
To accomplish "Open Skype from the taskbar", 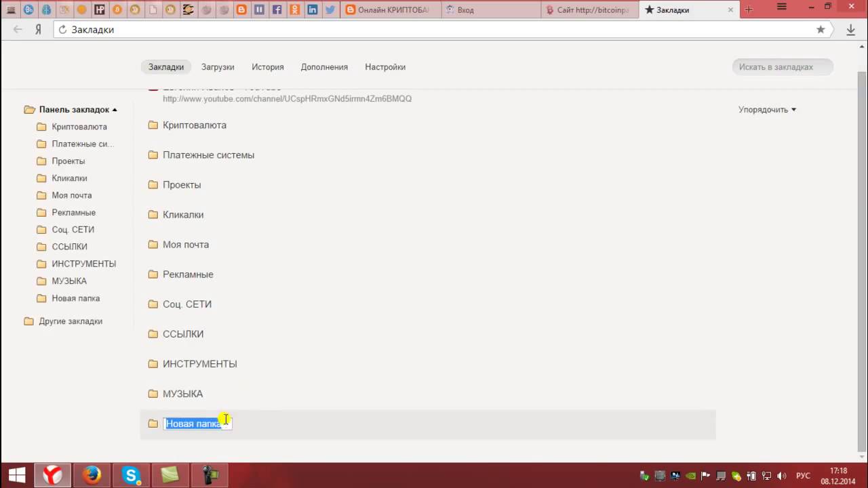I will tap(131, 475).
